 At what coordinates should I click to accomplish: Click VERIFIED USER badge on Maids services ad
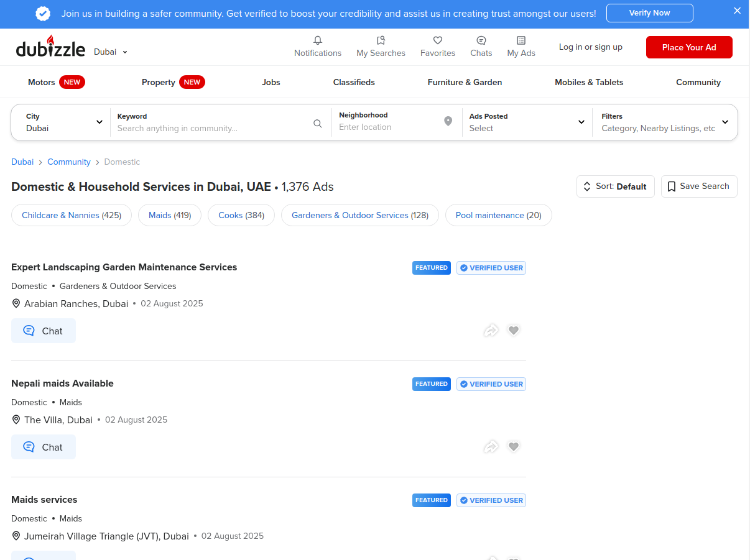(491, 500)
